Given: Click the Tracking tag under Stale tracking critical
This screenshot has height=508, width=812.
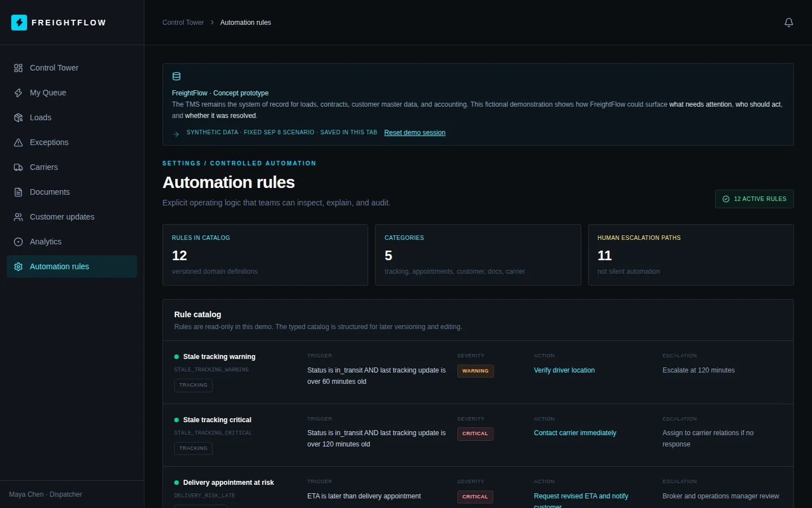Looking at the screenshot, I should click(x=193, y=448).
